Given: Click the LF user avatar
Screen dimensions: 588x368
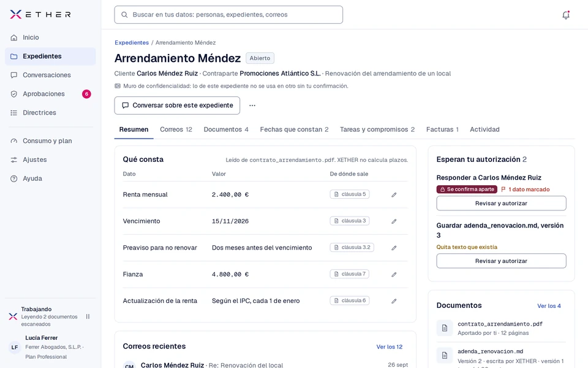Looking at the screenshot, I should [x=15, y=347].
